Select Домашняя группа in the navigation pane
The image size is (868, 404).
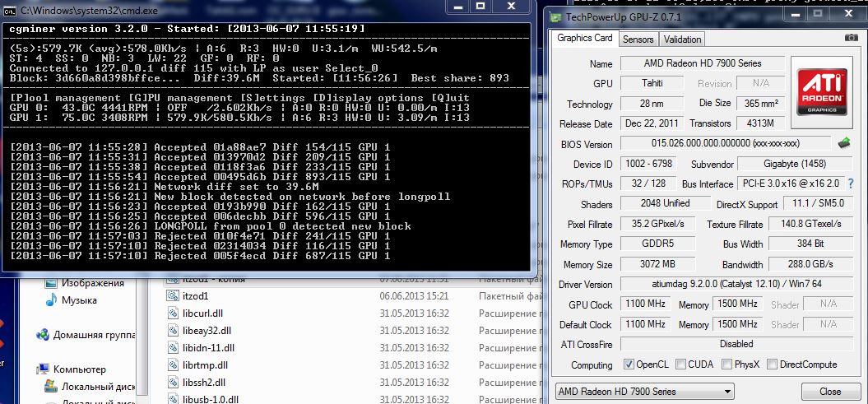click(x=94, y=335)
